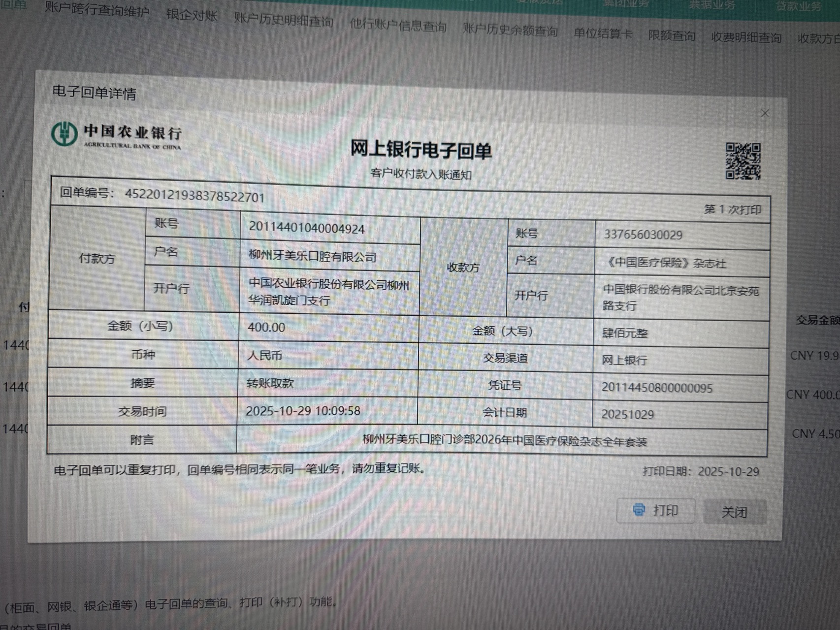The width and height of the screenshot is (840, 630).
Task: Select 账户历史余额查询 in the navigation
Action: tap(510, 30)
